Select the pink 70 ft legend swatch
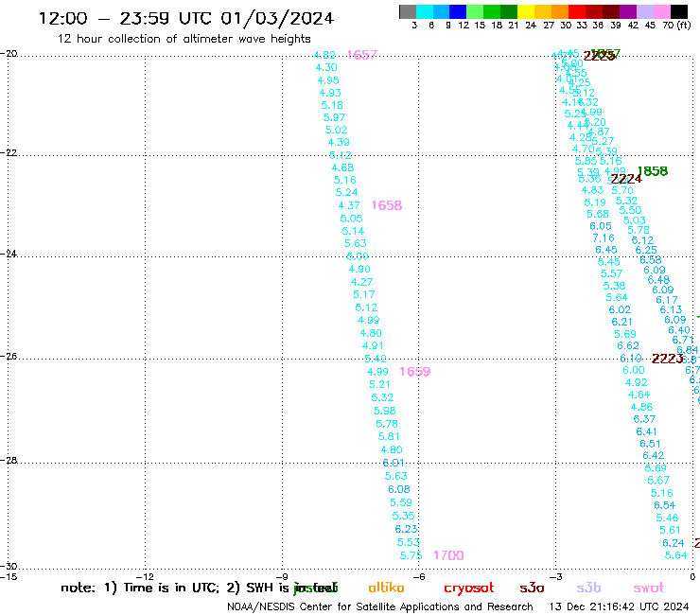 661,11
